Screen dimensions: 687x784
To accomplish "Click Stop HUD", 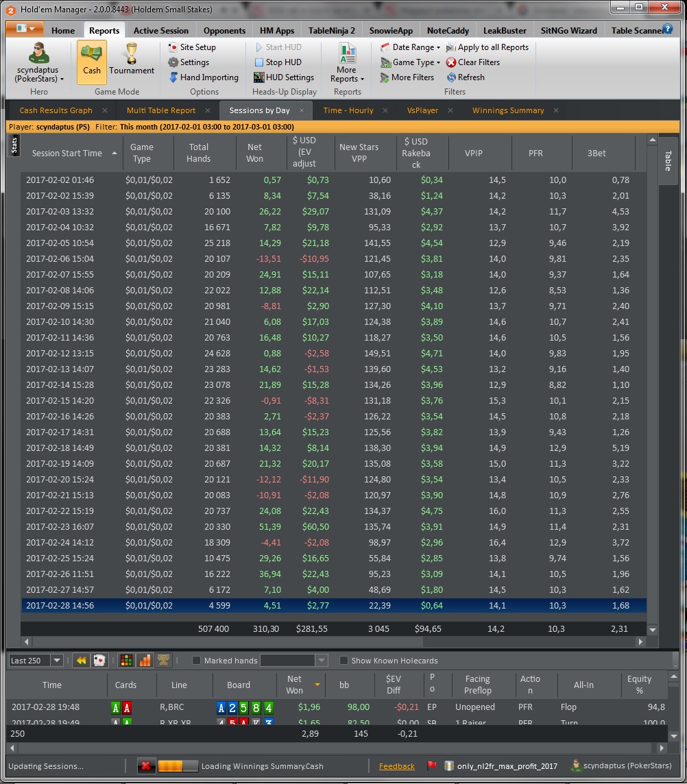I will point(278,62).
